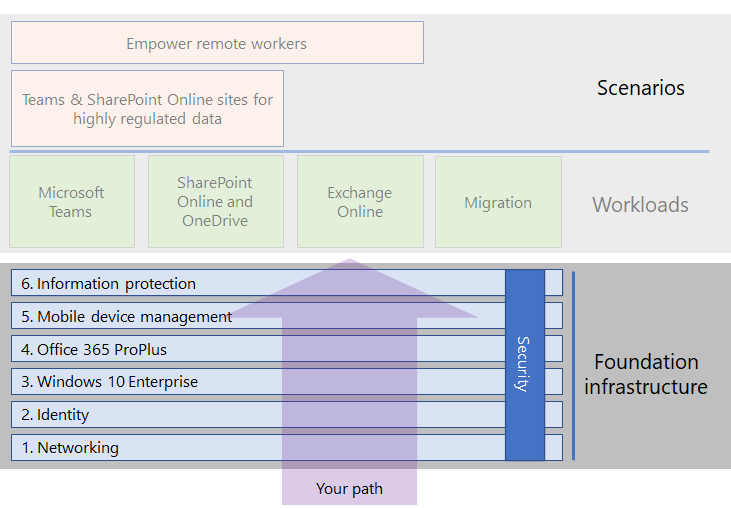Viewport: 731px width, 508px height.
Task: Click the vertical line beside Foundation infrastructure
Action: (x=573, y=365)
